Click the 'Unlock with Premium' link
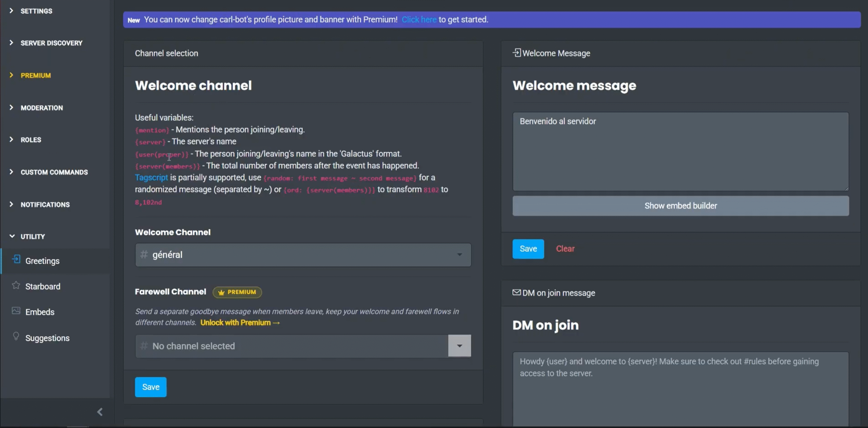The image size is (868, 428). pos(240,323)
